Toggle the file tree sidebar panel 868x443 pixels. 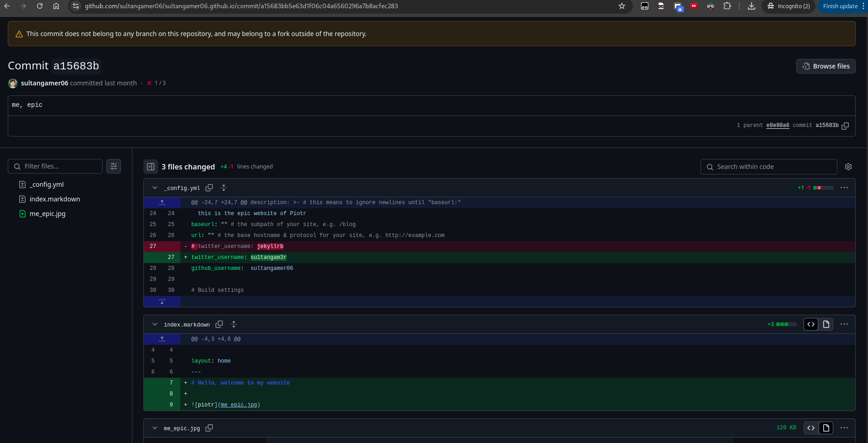[151, 167]
